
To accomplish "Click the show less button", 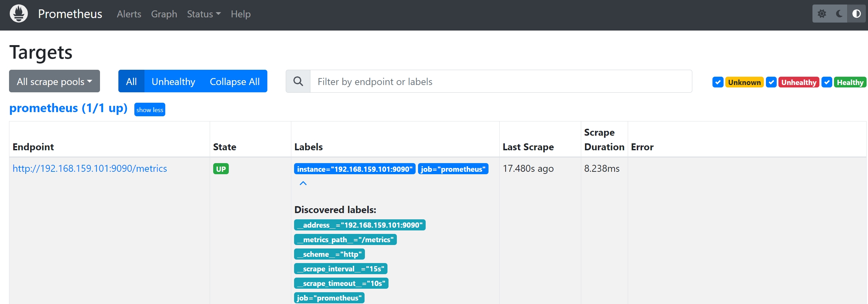I will point(150,110).
